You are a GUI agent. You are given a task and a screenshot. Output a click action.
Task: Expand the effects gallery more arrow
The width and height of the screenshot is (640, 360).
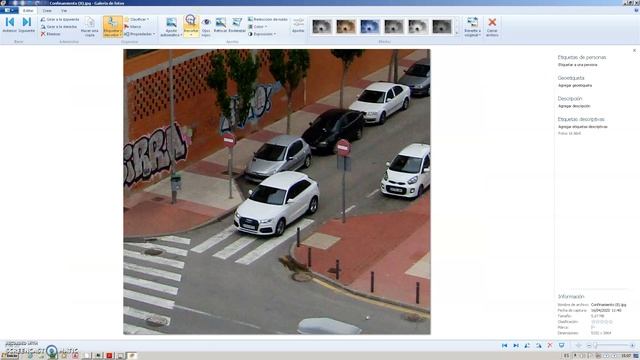(x=457, y=33)
